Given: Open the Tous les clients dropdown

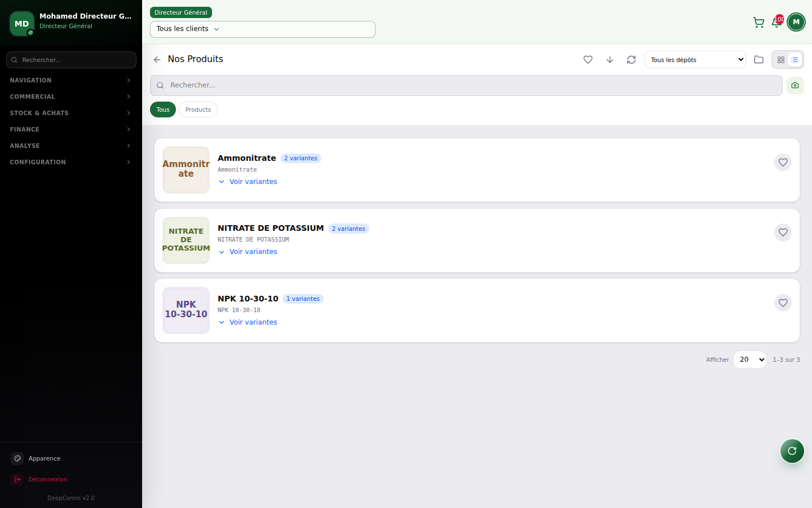Looking at the screenshot, I should tap(263, 29).
